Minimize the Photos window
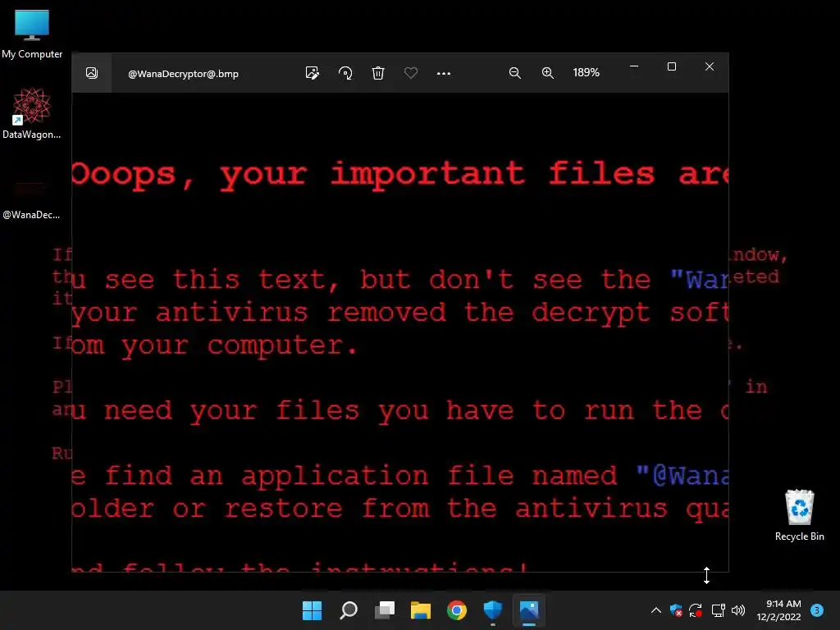The height and width of the screenshot is (630, 840). coord(634,66)
